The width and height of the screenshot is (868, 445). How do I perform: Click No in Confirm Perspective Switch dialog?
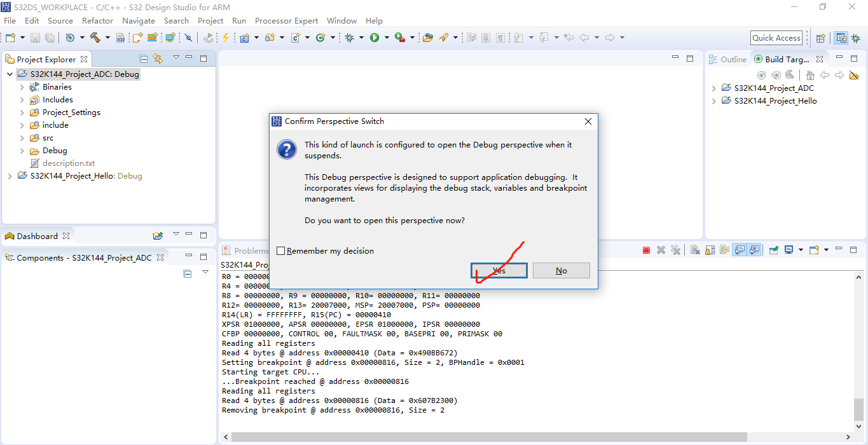coord(561,271)
